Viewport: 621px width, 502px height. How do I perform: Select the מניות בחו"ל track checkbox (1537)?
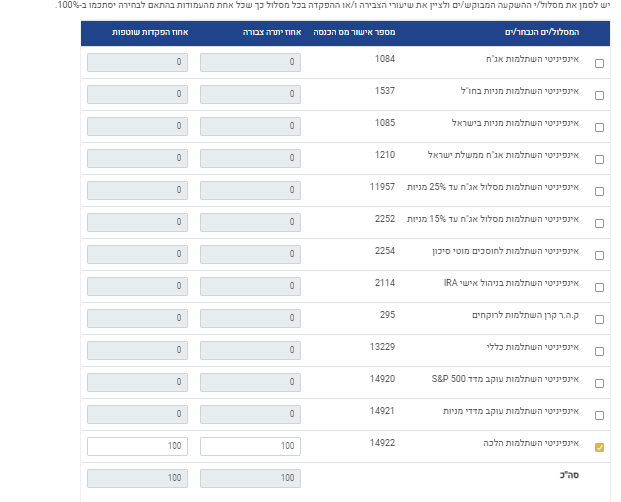[599, 96]
